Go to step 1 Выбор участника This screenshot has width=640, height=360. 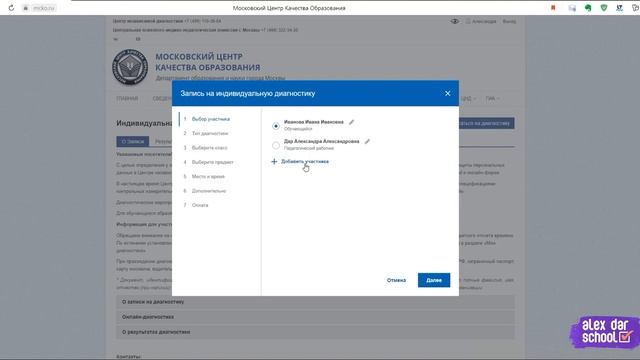pyautogui.click(x=211, y=119)
